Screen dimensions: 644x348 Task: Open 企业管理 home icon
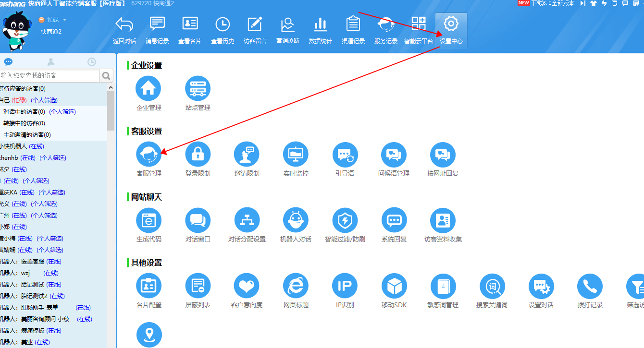pyautogui.click(x=149, y=89)
